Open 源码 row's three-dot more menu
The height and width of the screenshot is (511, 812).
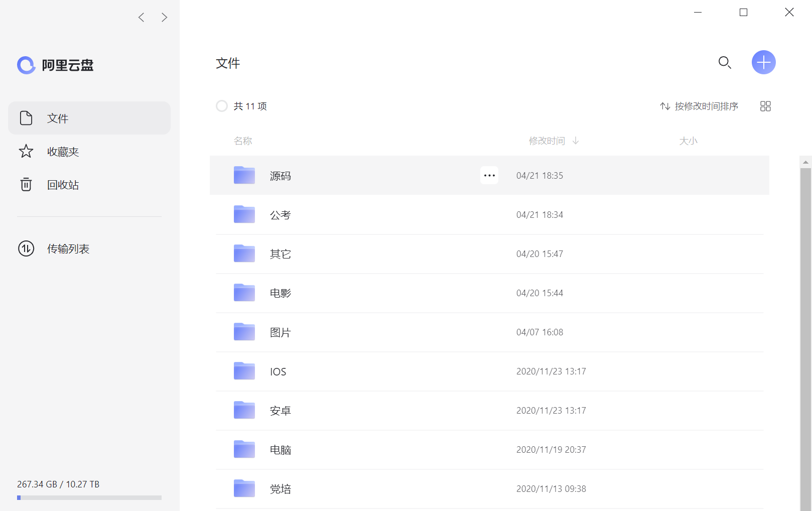(489, 175)
